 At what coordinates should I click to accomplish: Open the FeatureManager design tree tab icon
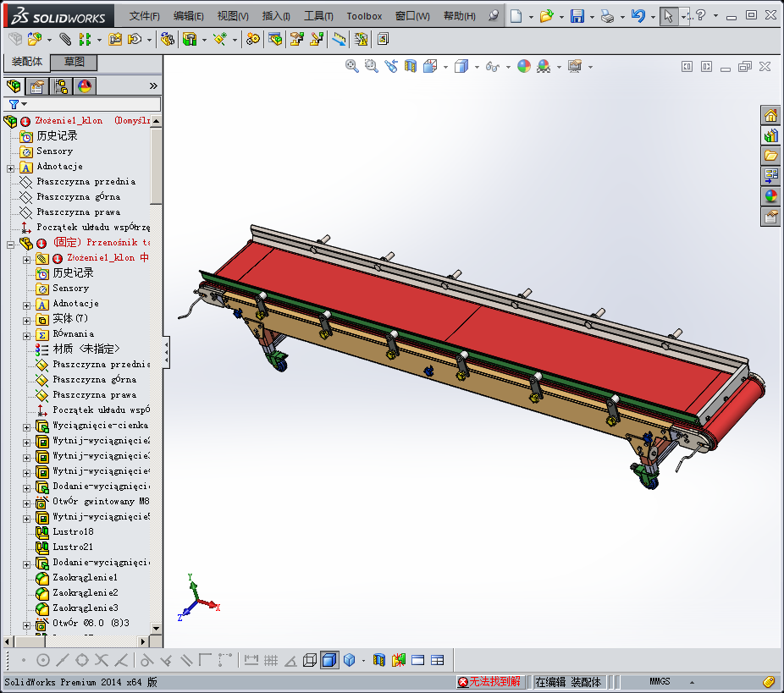14,86
